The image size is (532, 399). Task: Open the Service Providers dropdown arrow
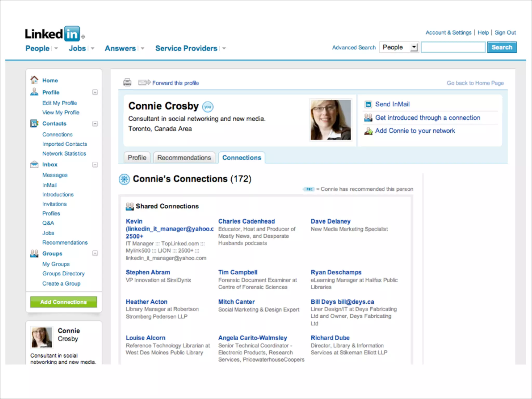click(x=224, y=49)
